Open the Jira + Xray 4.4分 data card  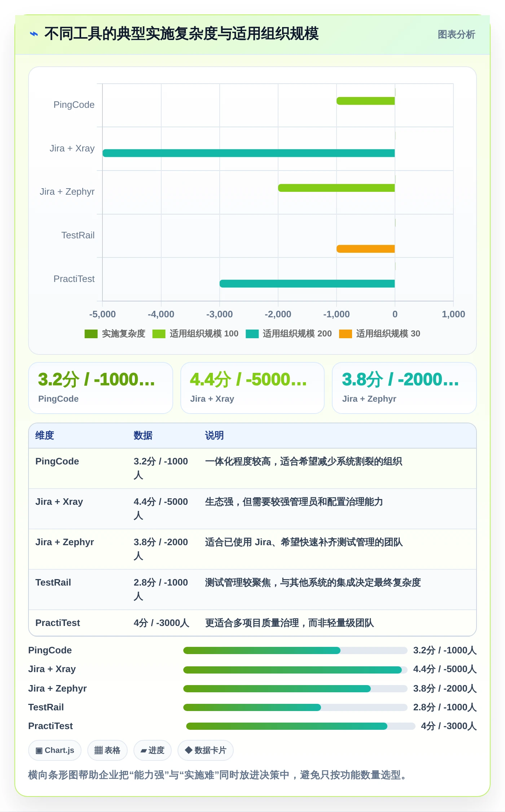tap(252, 388)
